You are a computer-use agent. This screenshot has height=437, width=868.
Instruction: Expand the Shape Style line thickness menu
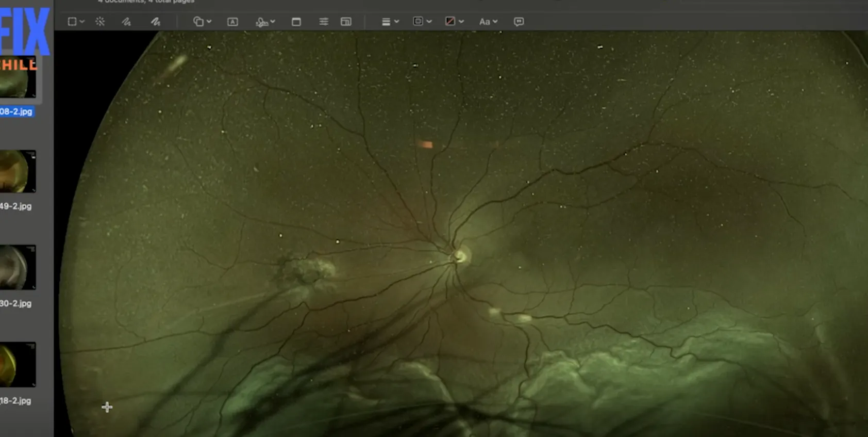(x=390, y=22)
